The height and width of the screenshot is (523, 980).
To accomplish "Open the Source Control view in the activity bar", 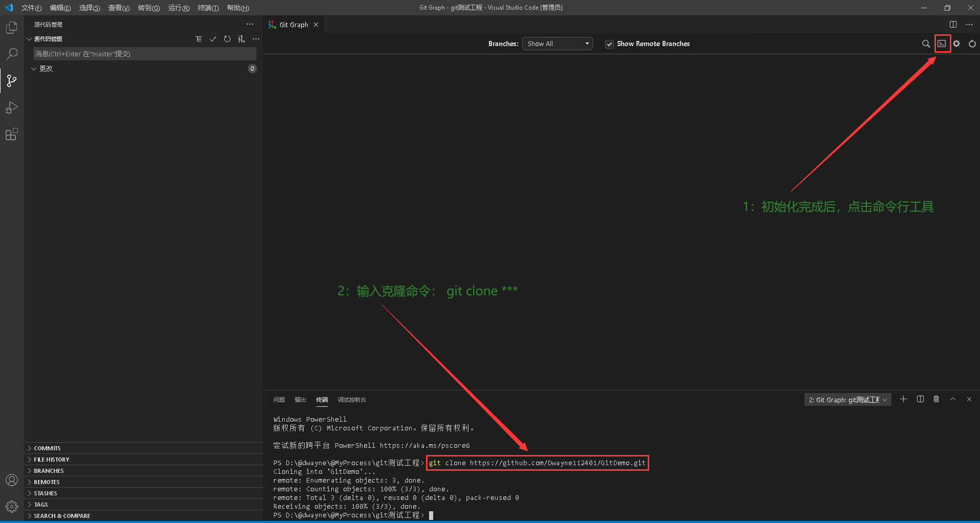I will click(x=12, y=80).
